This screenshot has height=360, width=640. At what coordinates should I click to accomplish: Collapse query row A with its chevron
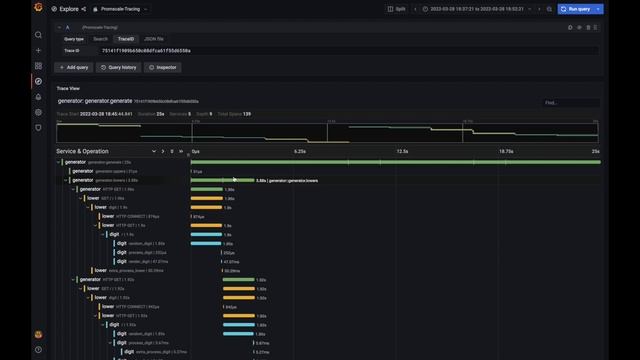point(59,27)
